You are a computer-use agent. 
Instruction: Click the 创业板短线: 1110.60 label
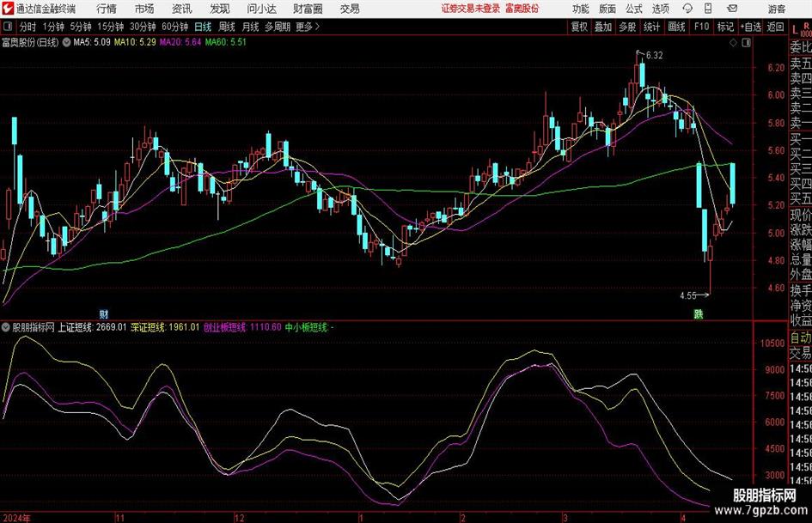242,327
